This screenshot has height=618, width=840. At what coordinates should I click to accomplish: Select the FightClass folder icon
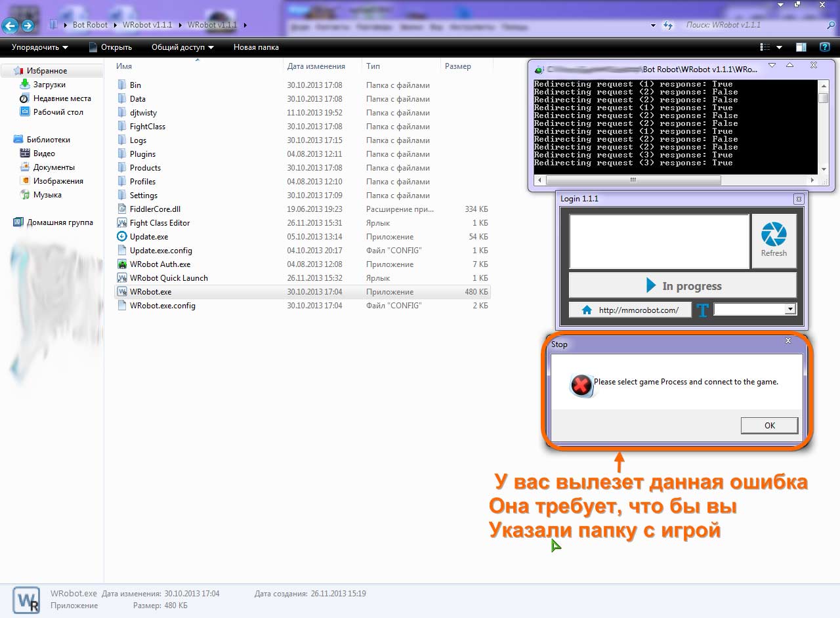(122, 126)
